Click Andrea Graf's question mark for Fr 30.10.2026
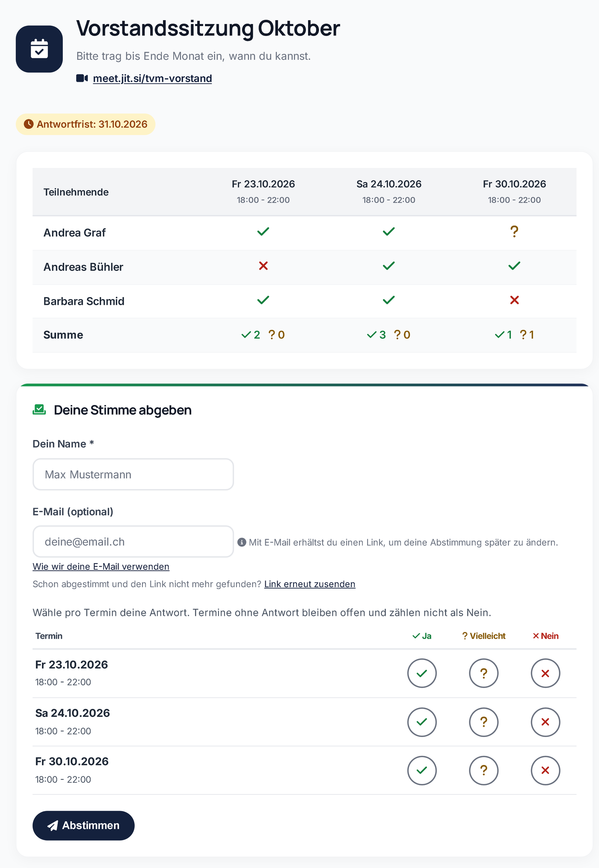 click(514, 232)
